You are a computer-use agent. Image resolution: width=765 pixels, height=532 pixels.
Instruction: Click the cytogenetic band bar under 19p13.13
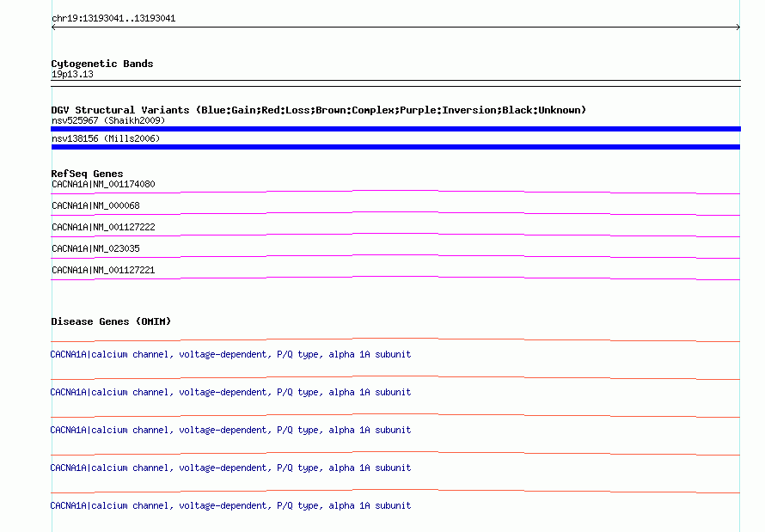395,83
